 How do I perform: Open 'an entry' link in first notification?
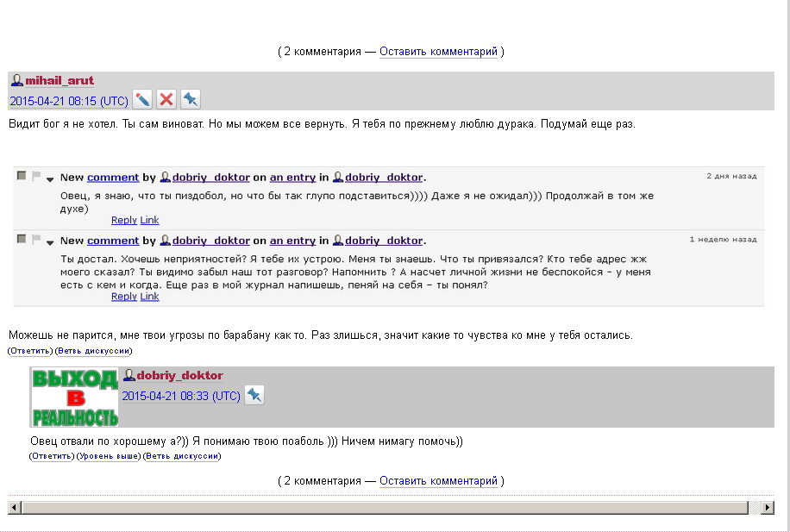[292, 178]
